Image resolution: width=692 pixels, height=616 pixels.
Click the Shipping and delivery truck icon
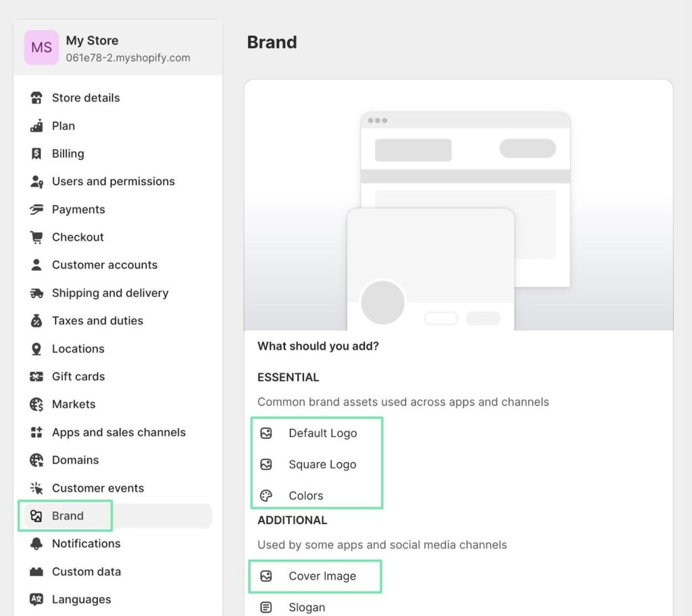tap(36, 293)
